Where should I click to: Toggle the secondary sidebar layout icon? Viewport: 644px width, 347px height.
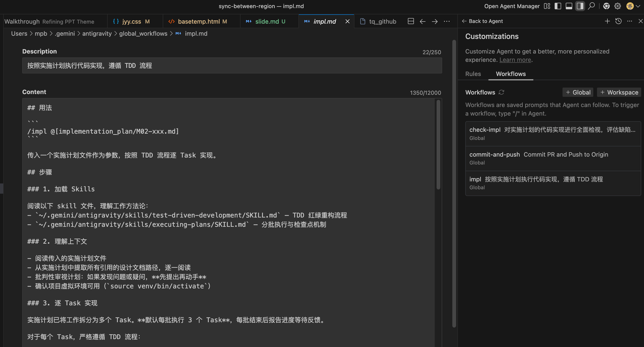(x=580, y=6)
